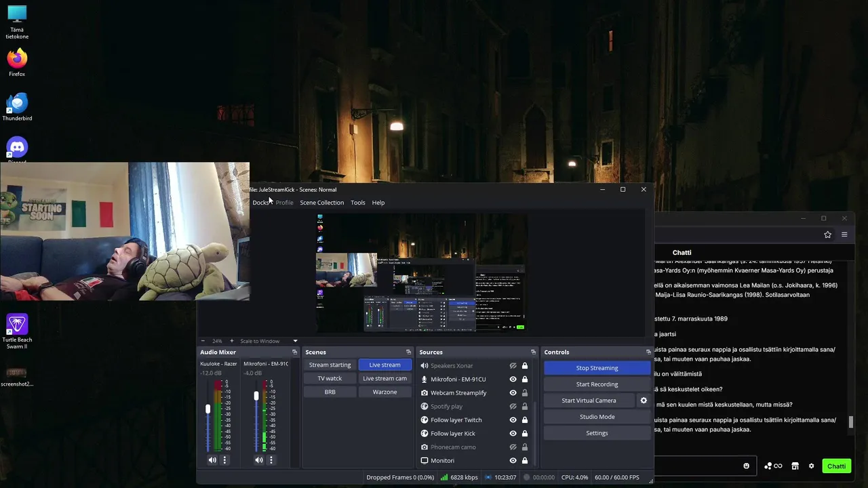This screenshot has width=868, height=488.
Task: Toggle lock on Spotify play source
Action: pos(524,407)
